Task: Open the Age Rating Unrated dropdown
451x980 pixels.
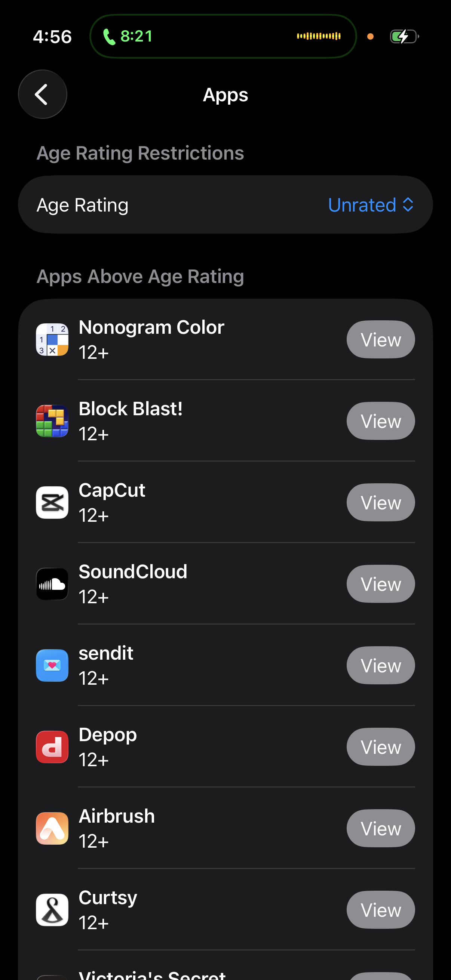Action: click(x=369, y=205)
